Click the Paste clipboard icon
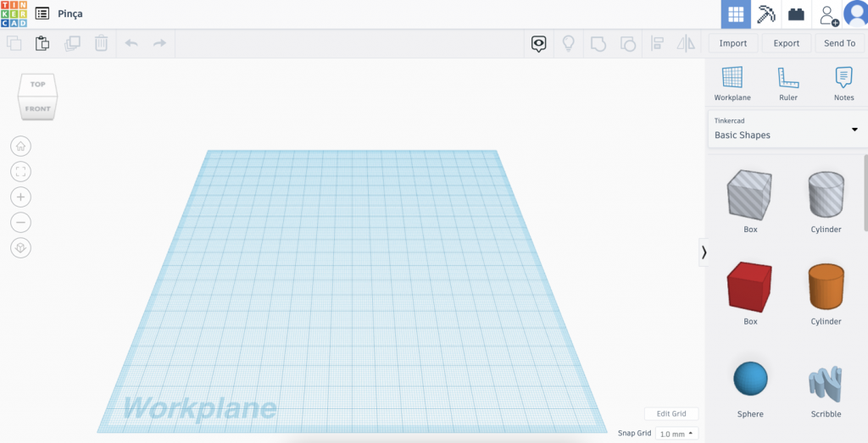The width and height of the screenshot is (868, 443). [x=42, y=43]
